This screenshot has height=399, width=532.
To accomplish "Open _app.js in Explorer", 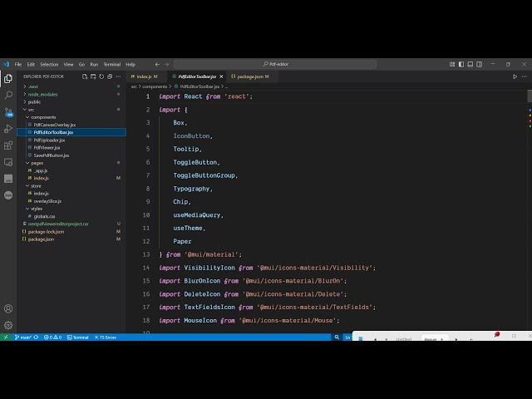I will click(72, 170).
